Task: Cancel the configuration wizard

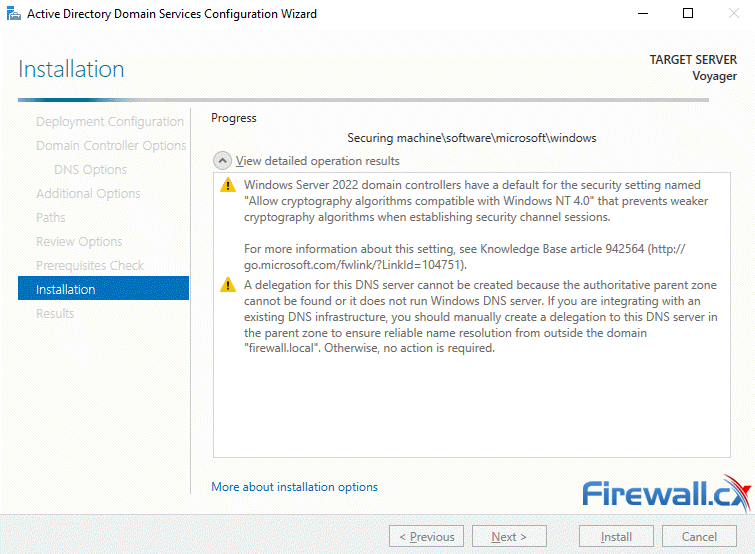Action: [699, 536]
